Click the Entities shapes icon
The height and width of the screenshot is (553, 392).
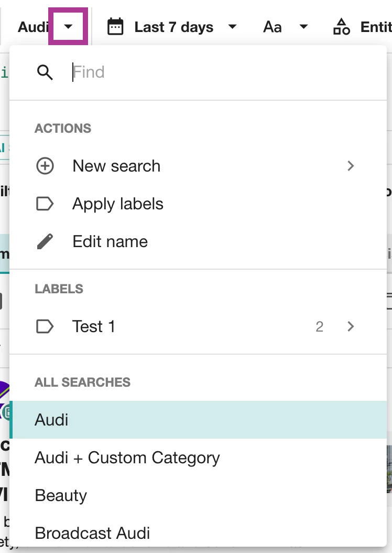(x=342, y=27)
